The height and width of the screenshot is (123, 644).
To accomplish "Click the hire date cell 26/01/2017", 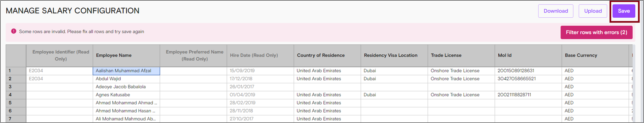I will coord(260,87).
